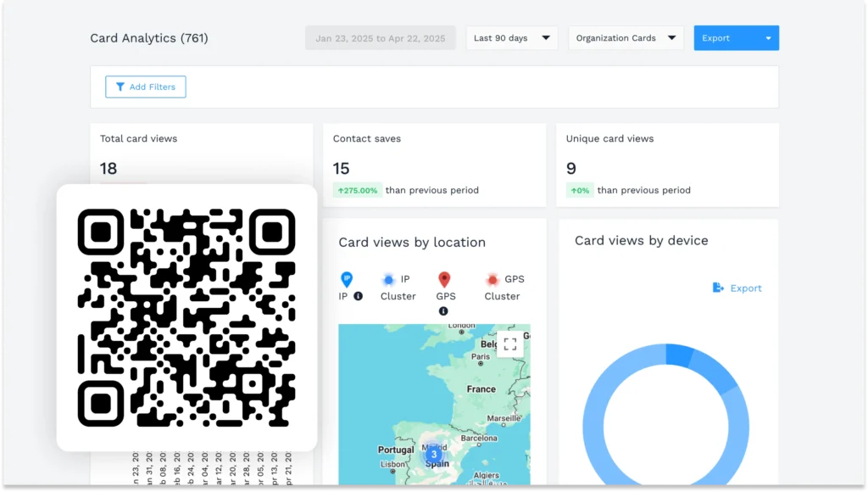Open the Last 90 days dropdown

click(x=511, y=37)
